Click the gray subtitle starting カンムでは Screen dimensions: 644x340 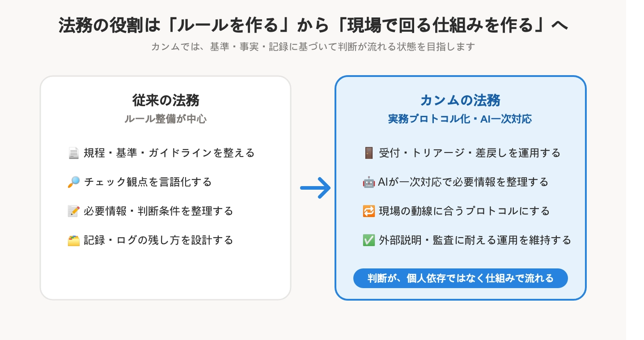313,47
